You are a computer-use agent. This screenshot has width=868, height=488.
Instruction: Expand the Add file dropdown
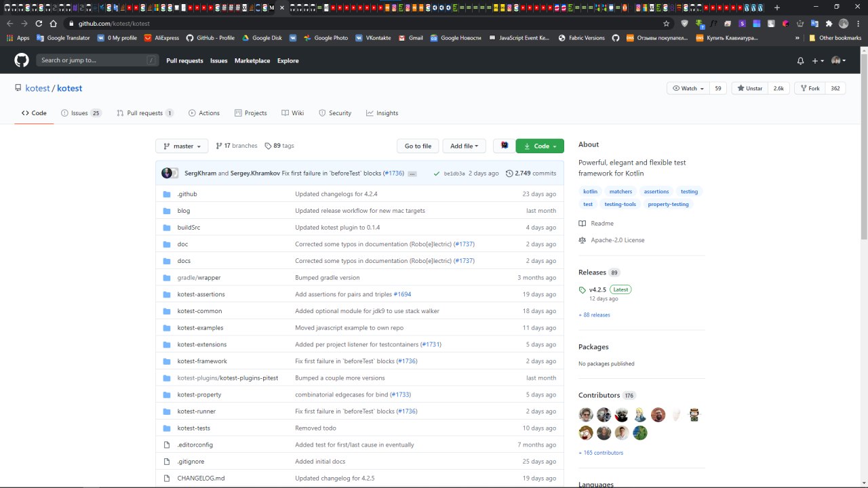tap(465, 146)
